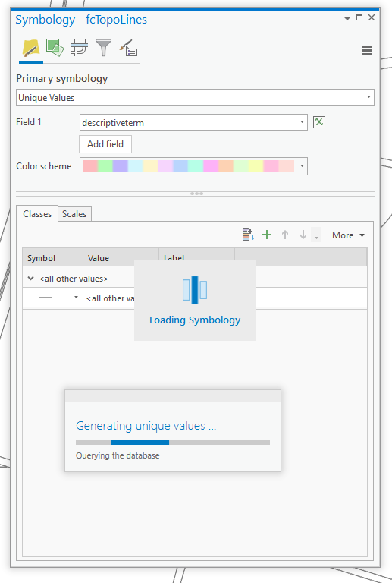This screenshot has width=392, height=583.
Task: Switch to Vary symbology by attribute icon
Action: tap(55, 48)
